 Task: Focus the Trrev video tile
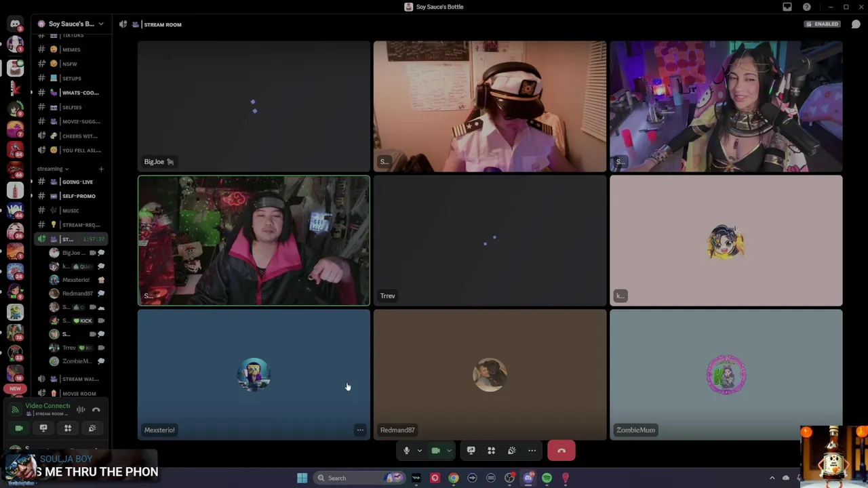point(490,241)
